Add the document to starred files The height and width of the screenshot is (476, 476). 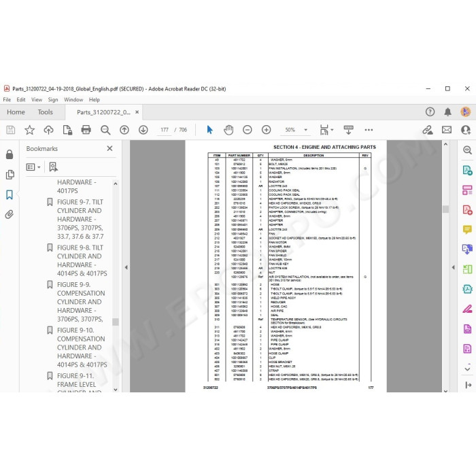(x=29, y=130)
